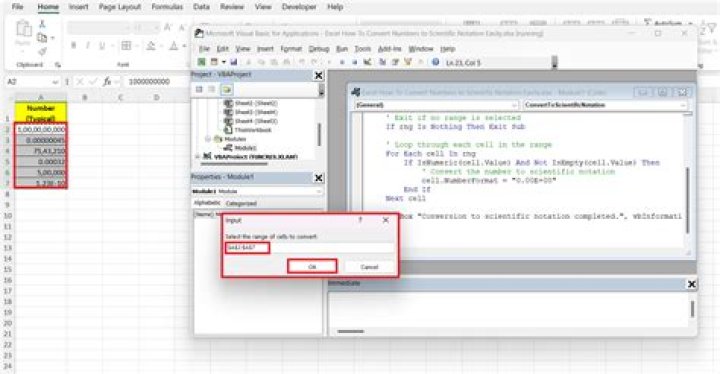Click View Object icon in Project pane
720x374 pixels.
pyautogui.click(x=212, y=90)
